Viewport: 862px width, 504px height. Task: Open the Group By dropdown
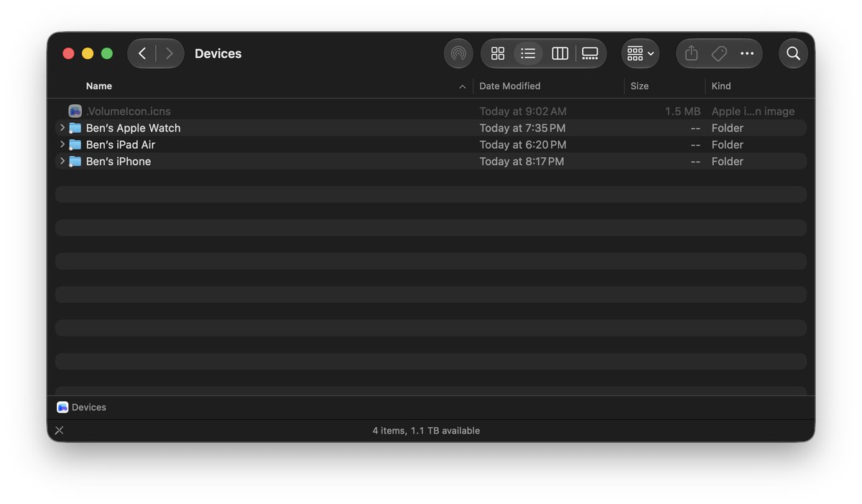(640, 54)
